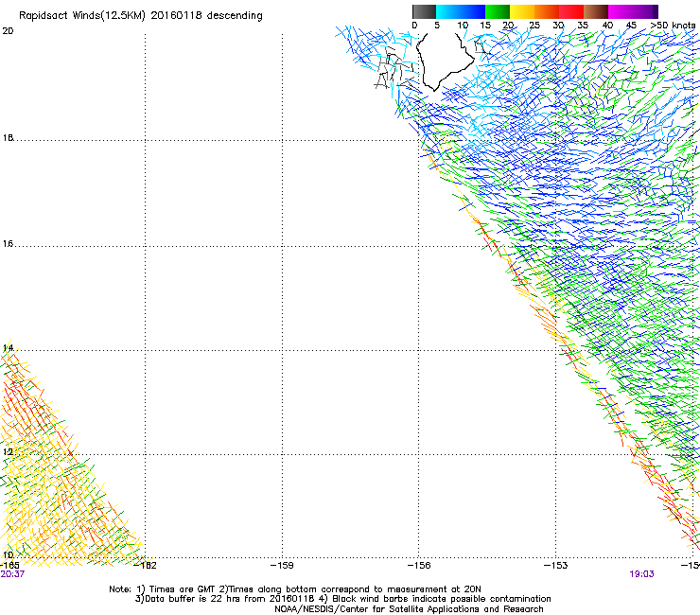Click the longitude label -153
This screenshot has width=700, height=615.
click(x=555, y=566)
